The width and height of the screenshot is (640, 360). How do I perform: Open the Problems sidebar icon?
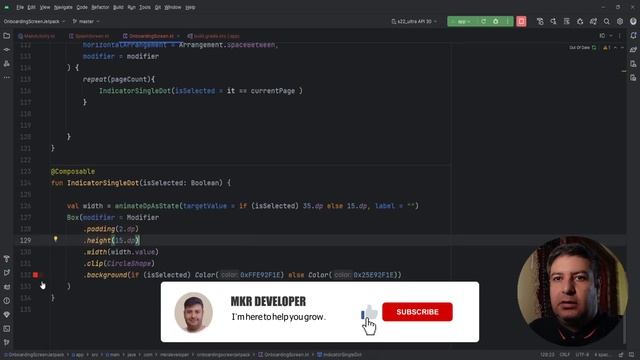[7, 300]
